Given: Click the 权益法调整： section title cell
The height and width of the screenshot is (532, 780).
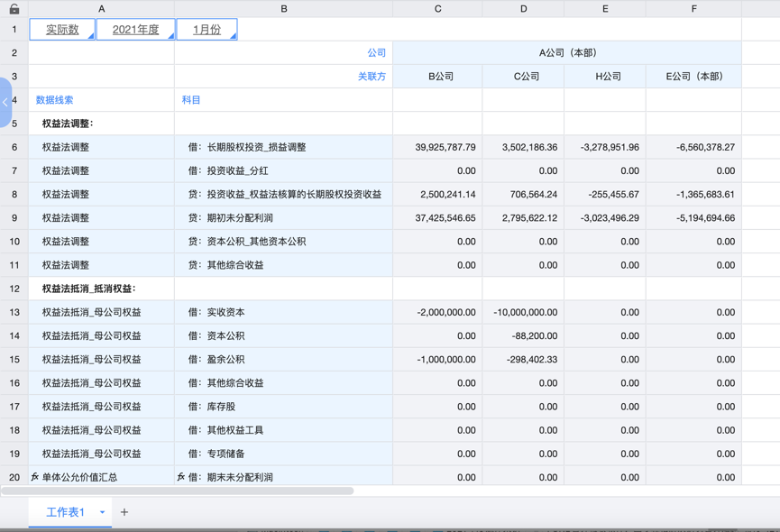Looking at the screenshot, I should click(x=102, y=124).
